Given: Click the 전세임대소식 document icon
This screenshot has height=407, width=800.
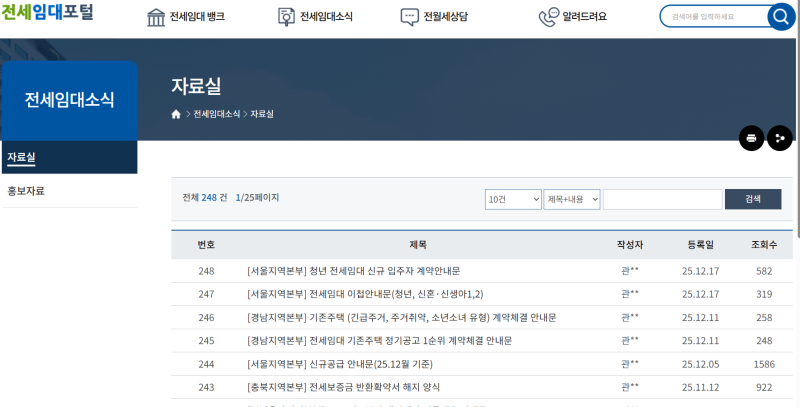Looking at the screenshot, I should pos(287,17).
